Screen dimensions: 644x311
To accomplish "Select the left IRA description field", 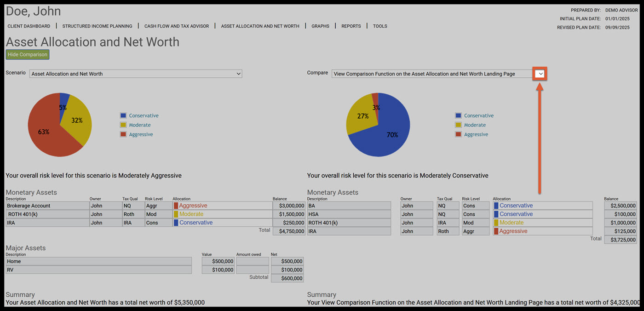I will click(47, 223).
